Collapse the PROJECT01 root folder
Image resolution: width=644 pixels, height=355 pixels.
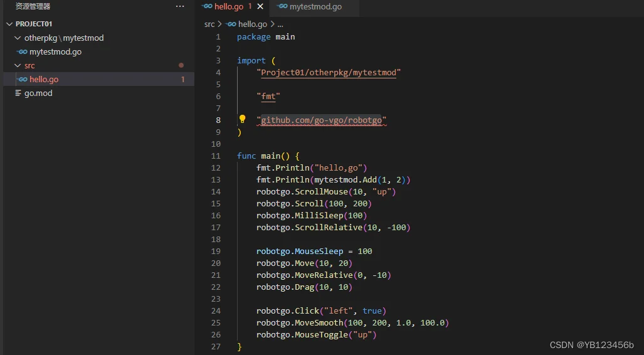coord(9,24)
